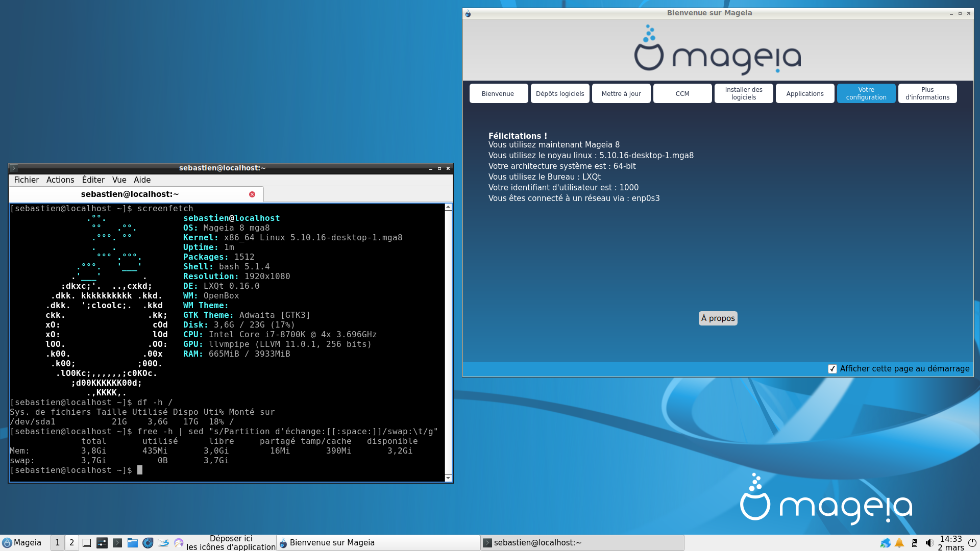The width and height of the screenshot is (980, 551).
Task: Open the Mageia Control Center launcher icon
Action: point(102,543)
